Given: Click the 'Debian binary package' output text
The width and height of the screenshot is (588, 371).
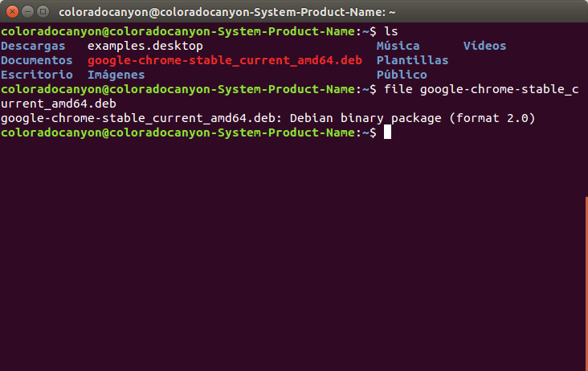Looking at the screenshot, I should pos(365,118).
